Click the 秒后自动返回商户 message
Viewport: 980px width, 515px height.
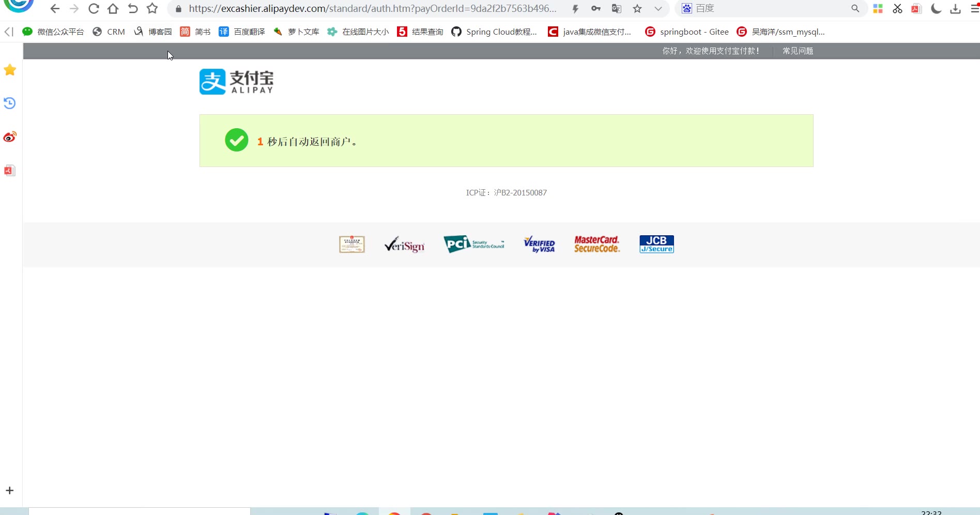(312, 142)
